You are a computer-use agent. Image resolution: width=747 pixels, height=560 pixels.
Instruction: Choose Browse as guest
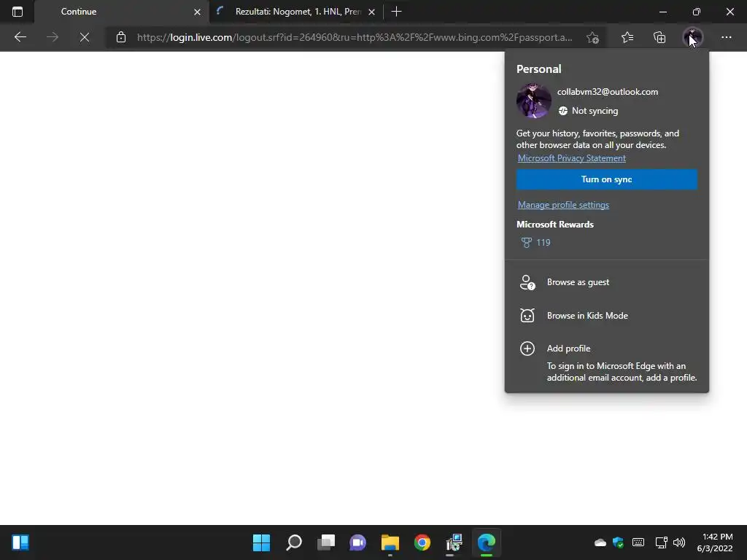606,282
